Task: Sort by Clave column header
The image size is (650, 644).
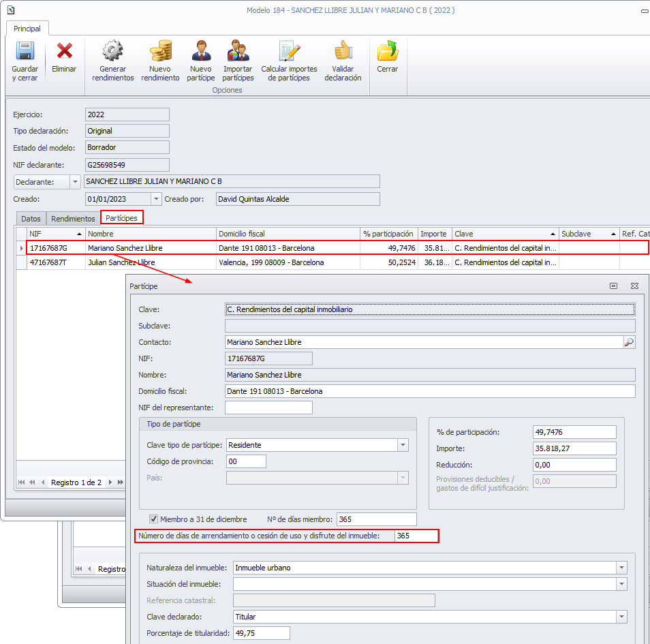Action: tap(505, 234)
